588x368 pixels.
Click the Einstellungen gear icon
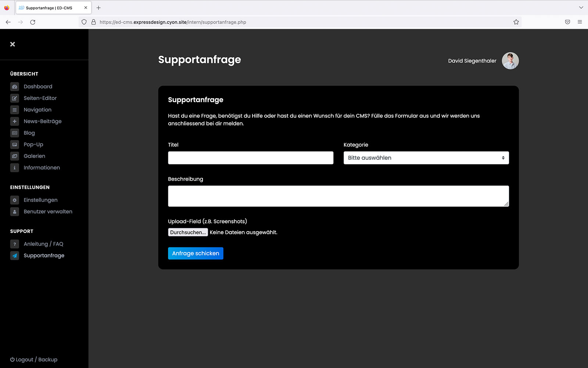tap(15, 200)
